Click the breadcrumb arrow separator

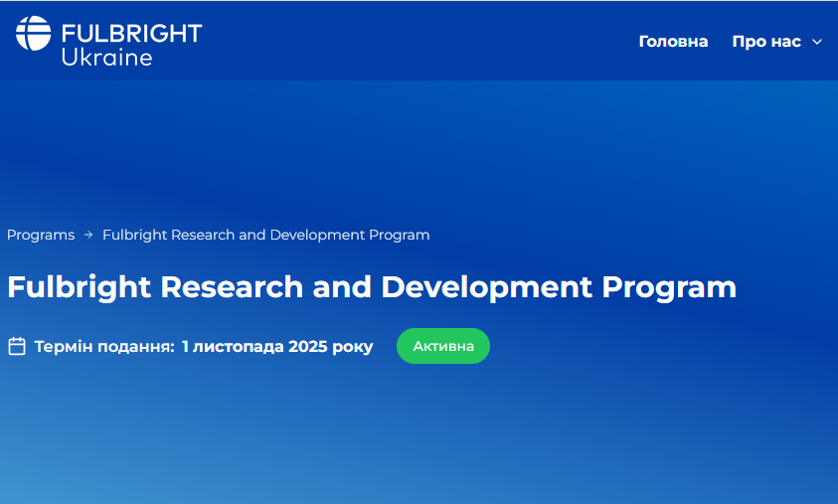(88, 236)
